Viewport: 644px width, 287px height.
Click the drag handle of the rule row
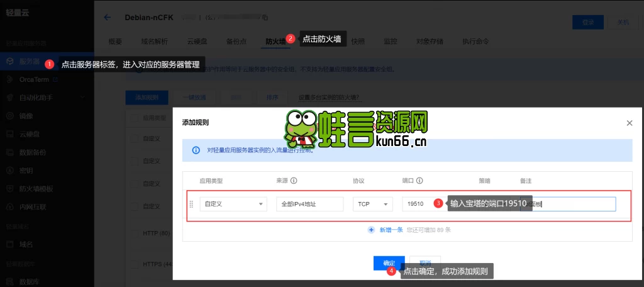[x=191, y=204]
